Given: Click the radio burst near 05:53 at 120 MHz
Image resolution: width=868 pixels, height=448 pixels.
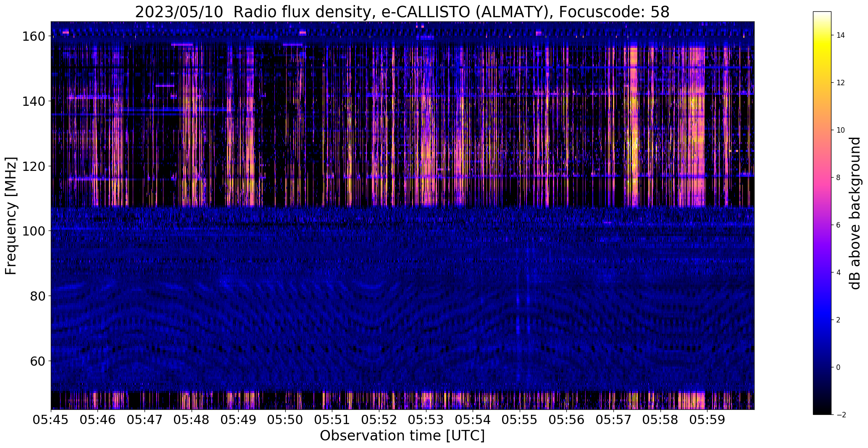Looking at the screenshot, I should (427, 166).
